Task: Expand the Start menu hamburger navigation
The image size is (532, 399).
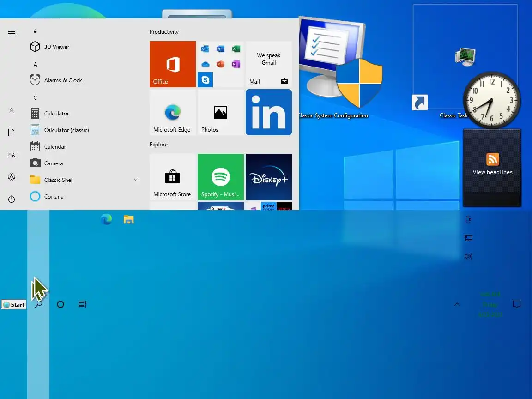Action: [x=12, y=31]
